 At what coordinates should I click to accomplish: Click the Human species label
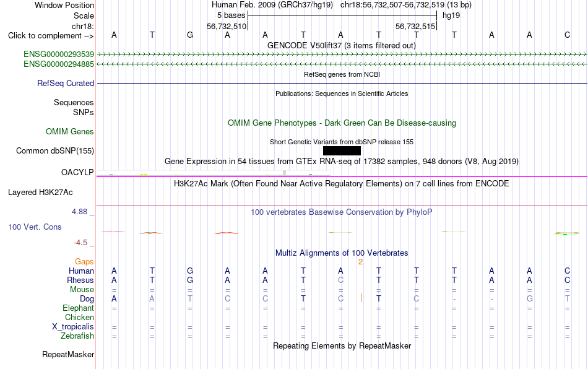pyautogui.click(x=81, y=271)
